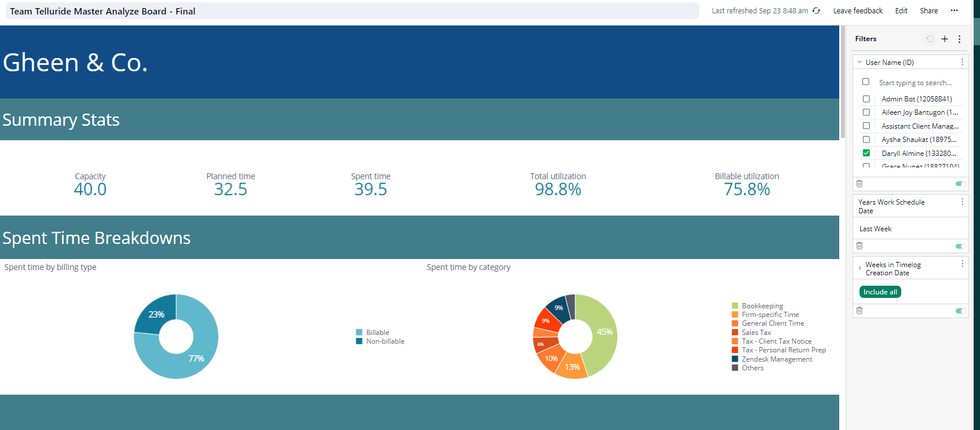Collapse the User Name (ID) filter section
This screenshot has width=980, height=430.
[860, 63]
